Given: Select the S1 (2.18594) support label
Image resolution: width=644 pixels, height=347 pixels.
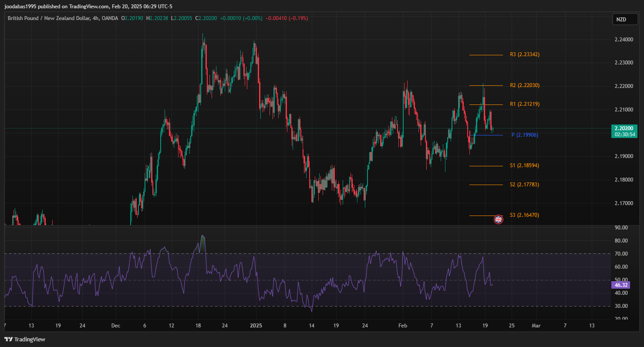Looking at the screenshot, I should pos(524,166).
